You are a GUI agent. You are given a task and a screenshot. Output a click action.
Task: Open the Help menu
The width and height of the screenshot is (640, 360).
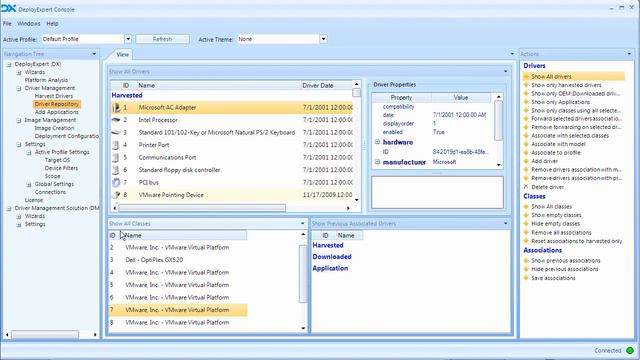52,24
